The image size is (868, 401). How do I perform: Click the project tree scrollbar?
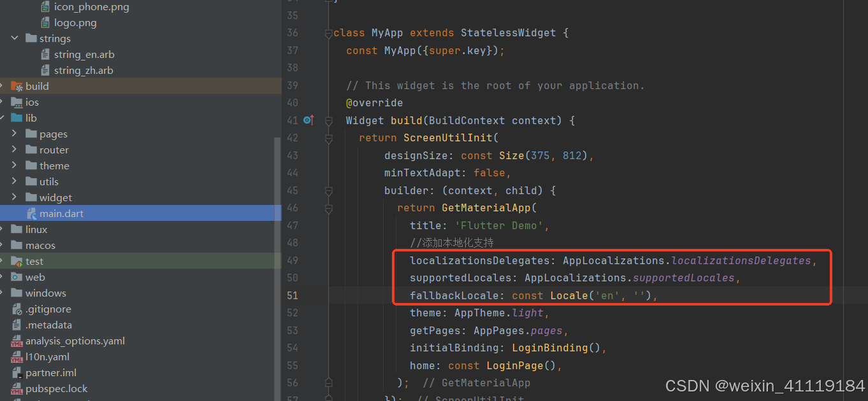click(x=276, y=191)
